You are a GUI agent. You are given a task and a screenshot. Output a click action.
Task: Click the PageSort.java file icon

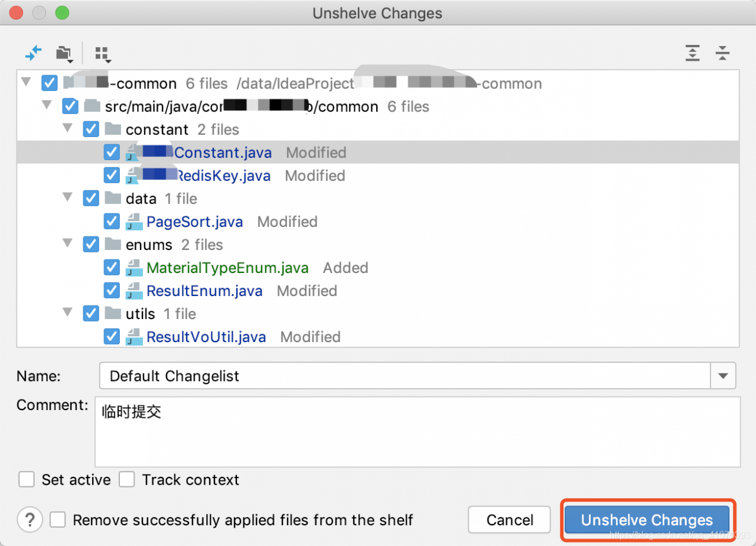point(134,222)
